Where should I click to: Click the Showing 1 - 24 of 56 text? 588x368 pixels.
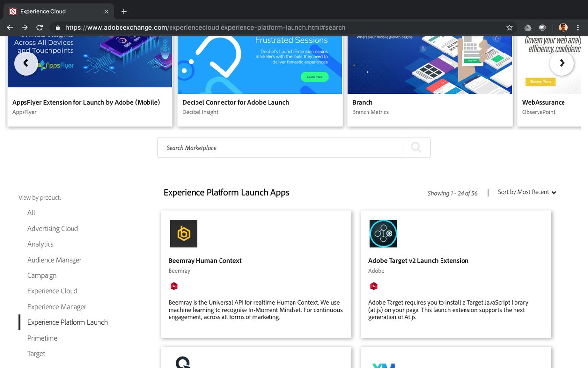tap(452, 193)
